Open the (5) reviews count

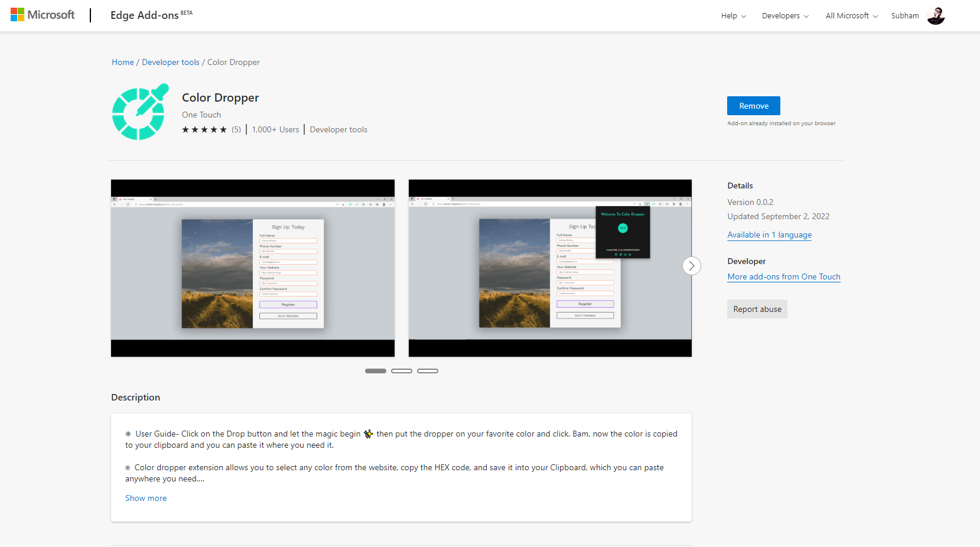(236, 129)
